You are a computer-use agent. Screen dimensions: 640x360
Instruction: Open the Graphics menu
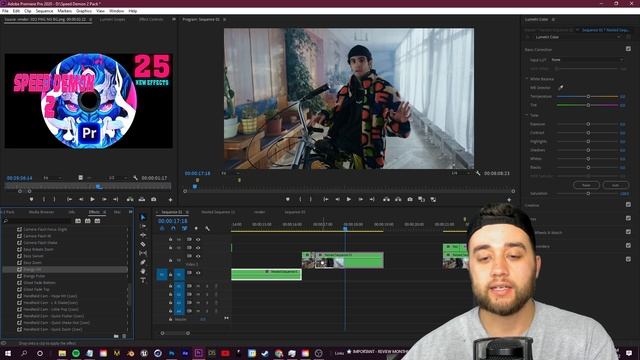[84, 11]
